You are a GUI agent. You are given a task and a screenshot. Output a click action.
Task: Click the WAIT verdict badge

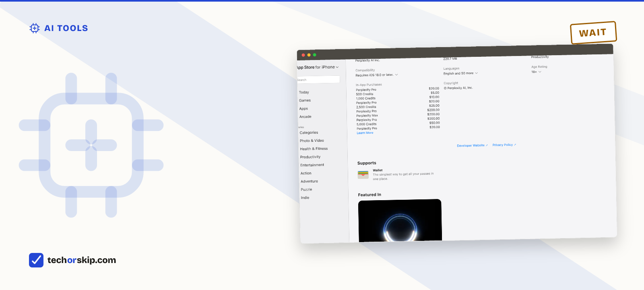pos(593,33)
